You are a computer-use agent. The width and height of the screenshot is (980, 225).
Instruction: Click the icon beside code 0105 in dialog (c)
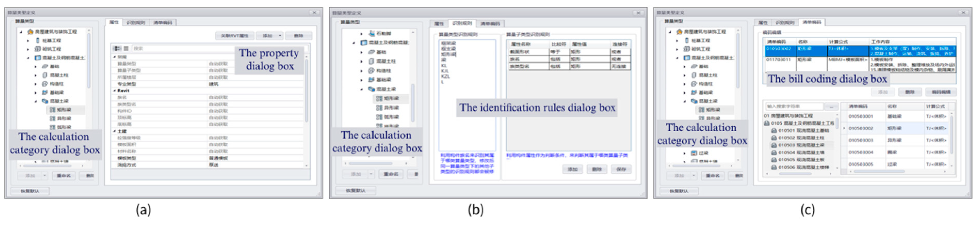[x=767, y=123]
